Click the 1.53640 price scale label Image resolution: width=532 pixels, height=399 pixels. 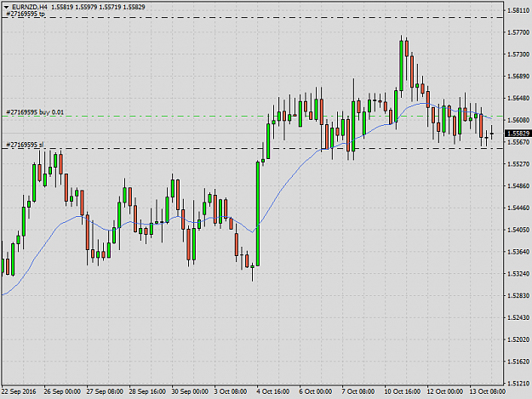[x=518, y=252]
